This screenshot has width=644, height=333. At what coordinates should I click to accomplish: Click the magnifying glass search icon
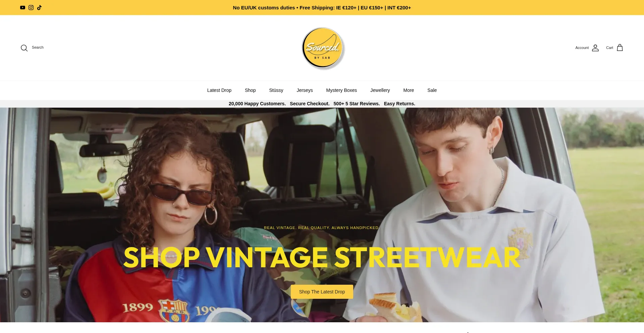(24, 48)
